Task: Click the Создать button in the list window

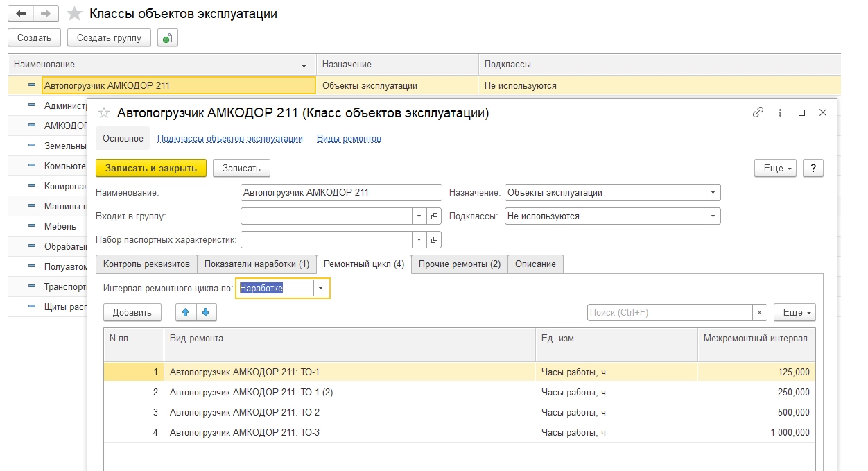Action: pyautogui.click(x=35, y=38)
